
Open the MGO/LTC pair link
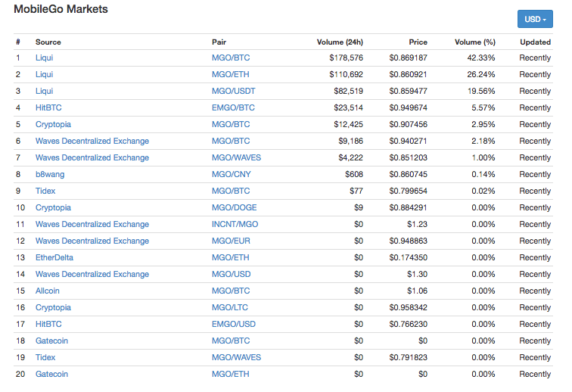coord(230,307)
